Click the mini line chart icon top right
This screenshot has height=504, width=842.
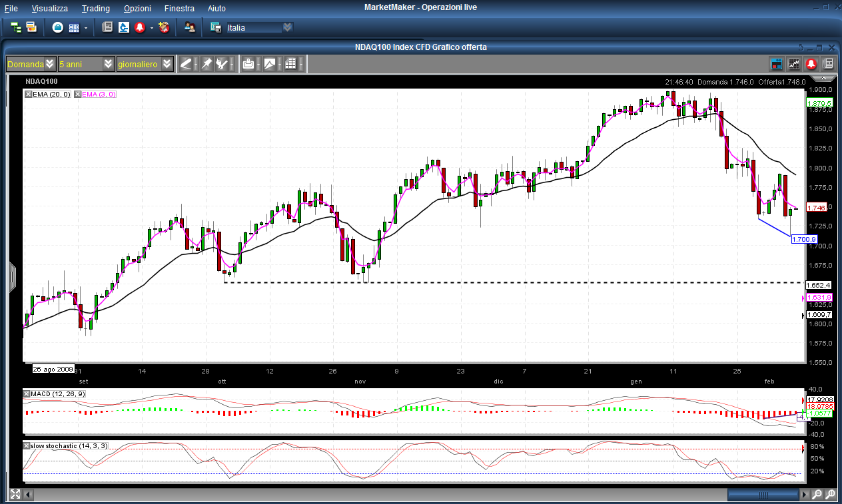[x=794, y=64]
